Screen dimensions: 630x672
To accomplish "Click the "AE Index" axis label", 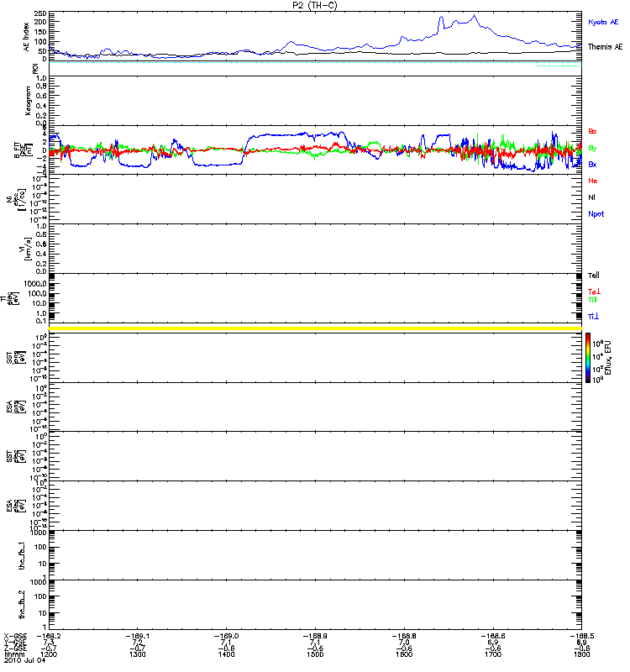I will tap(27, 37).
